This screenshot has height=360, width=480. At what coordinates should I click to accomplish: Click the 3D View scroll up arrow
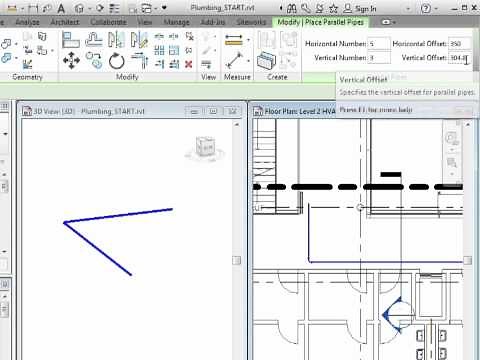(x=237, y=124)
